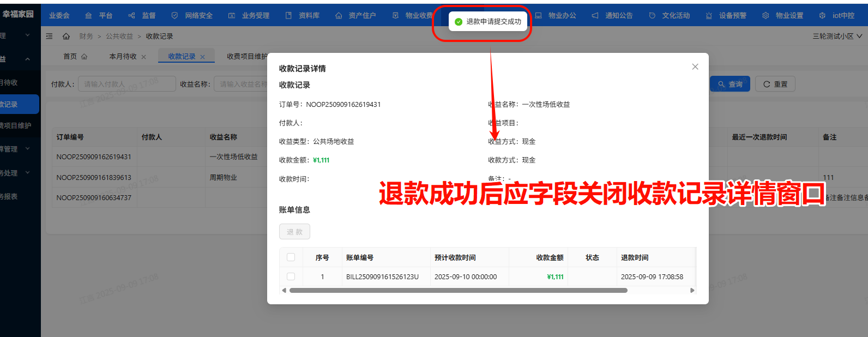This screenshot has width=868, height=337.
Task: Open the 设备预警 top menu
Action: tap(726, 15)
